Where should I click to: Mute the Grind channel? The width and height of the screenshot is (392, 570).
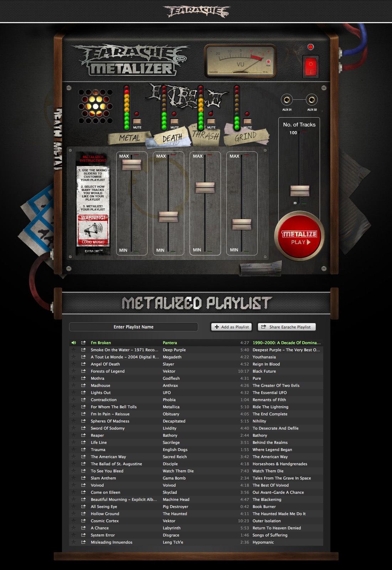[247, 121]
